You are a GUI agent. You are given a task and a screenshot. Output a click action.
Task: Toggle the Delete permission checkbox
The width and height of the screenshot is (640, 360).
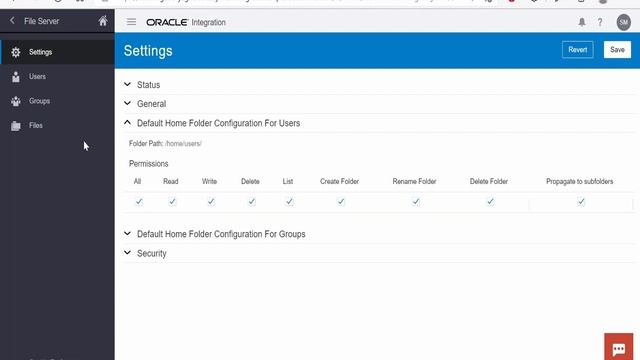tap(252, 202)
